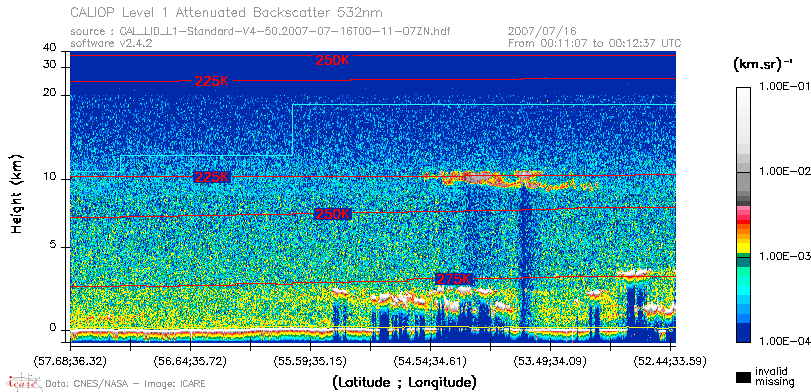The width and height of the screenshot is (811, 392).
Task: Click the '225K' label at 10 km height
Action: pos(212,177)
